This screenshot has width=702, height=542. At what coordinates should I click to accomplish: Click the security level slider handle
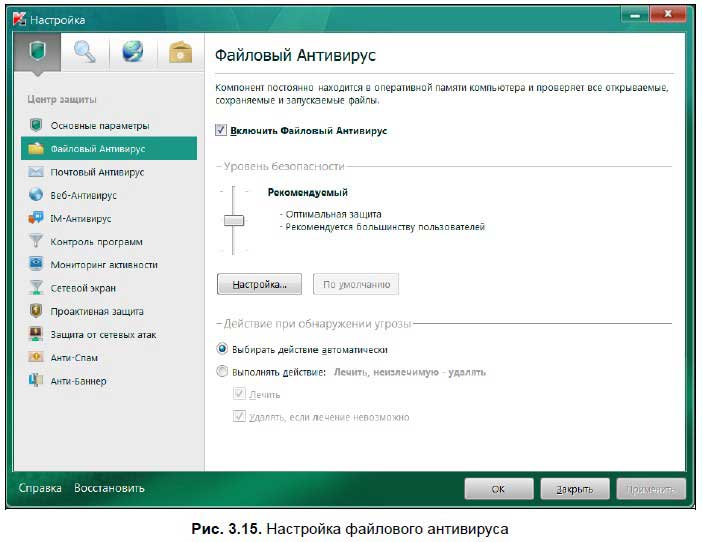234,220
